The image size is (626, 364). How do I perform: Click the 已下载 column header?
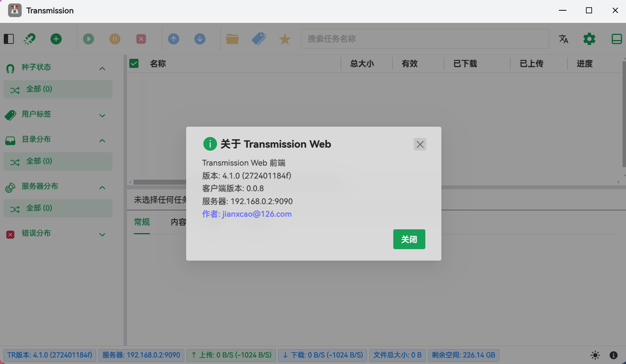(465, 64)
